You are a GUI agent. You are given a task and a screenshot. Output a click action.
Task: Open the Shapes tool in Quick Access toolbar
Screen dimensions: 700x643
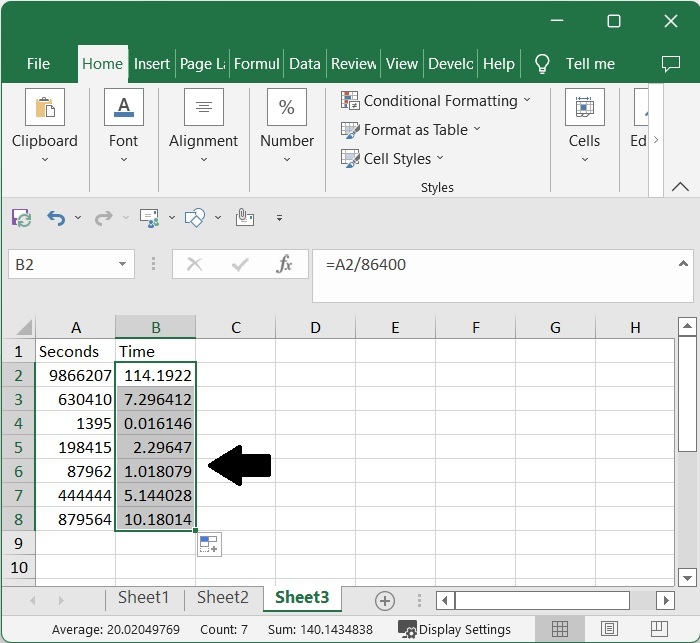tap(196, 217)
